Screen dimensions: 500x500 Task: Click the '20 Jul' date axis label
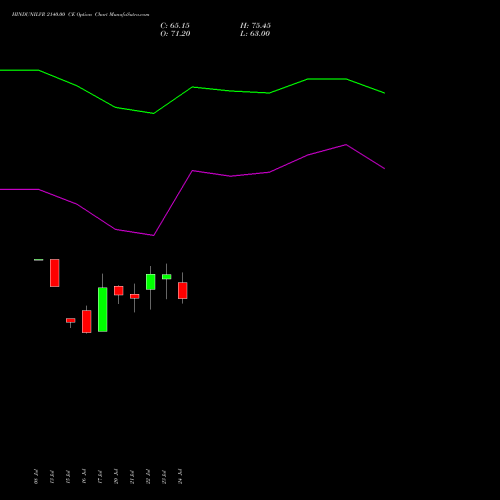pyautogui.click(x=116, y=476)
